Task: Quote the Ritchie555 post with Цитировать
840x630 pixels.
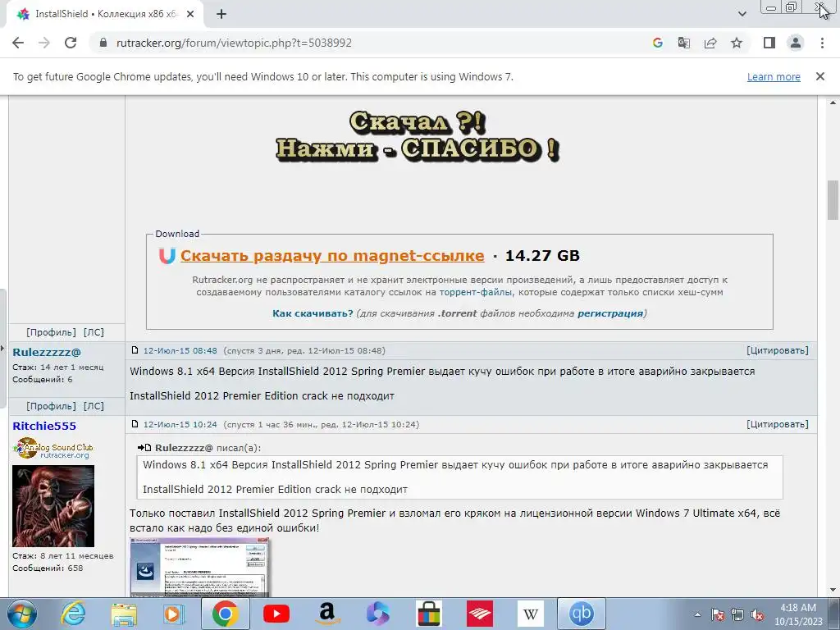Action: coord(778,425)
